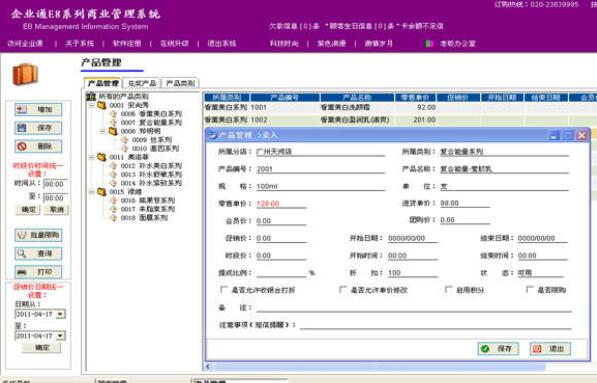Click the 批量限购 batch purchase-limit button
The height and width of the screenshot is (383, 597).
(38, 235)
